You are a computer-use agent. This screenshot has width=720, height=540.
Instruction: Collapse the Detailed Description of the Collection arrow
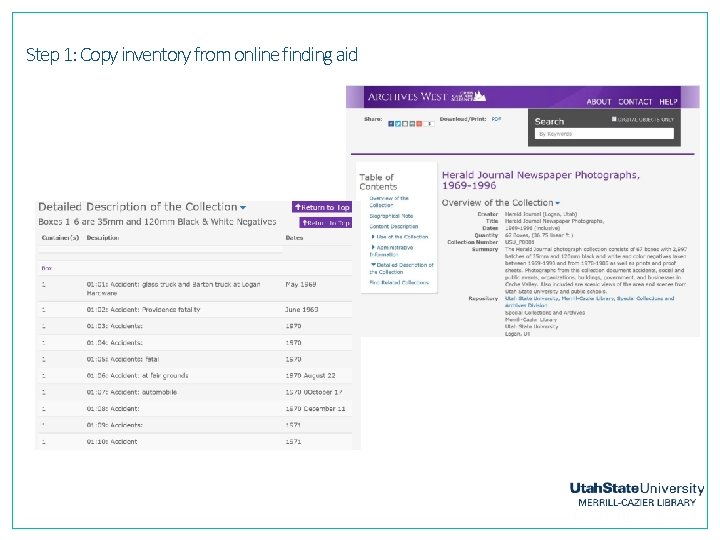point(243,208)
